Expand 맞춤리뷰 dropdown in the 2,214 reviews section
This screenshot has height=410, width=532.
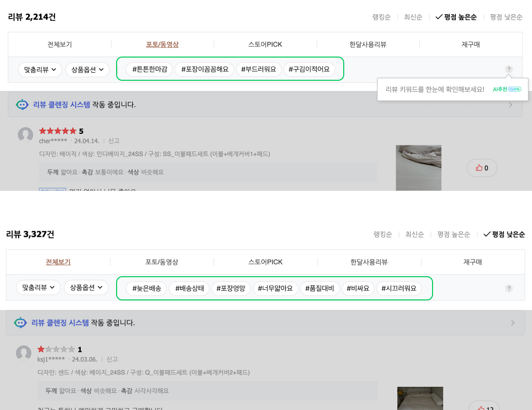click(x=40, y=70)
